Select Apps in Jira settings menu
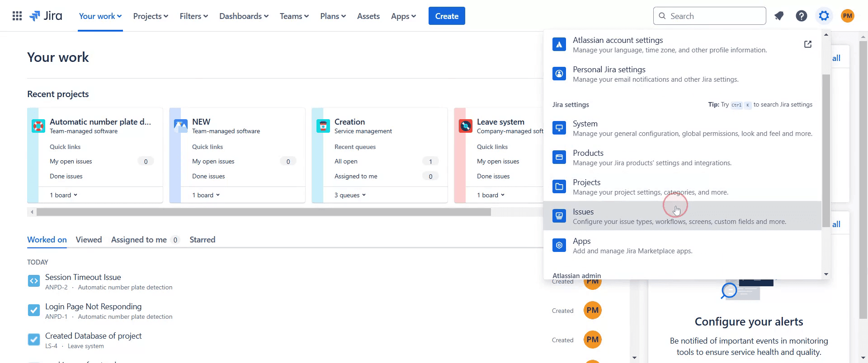The width and height of the screenshot is (868, 363). pos(682,245)
